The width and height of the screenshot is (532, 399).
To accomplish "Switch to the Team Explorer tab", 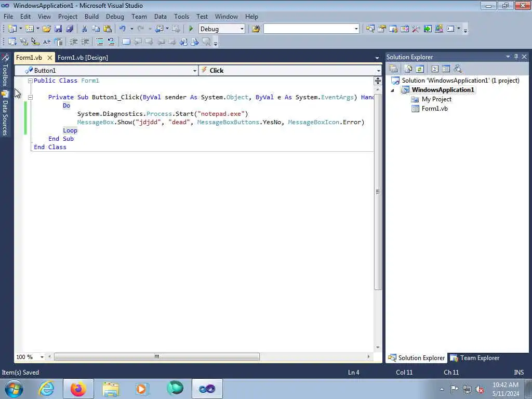I will pos(475,358).
